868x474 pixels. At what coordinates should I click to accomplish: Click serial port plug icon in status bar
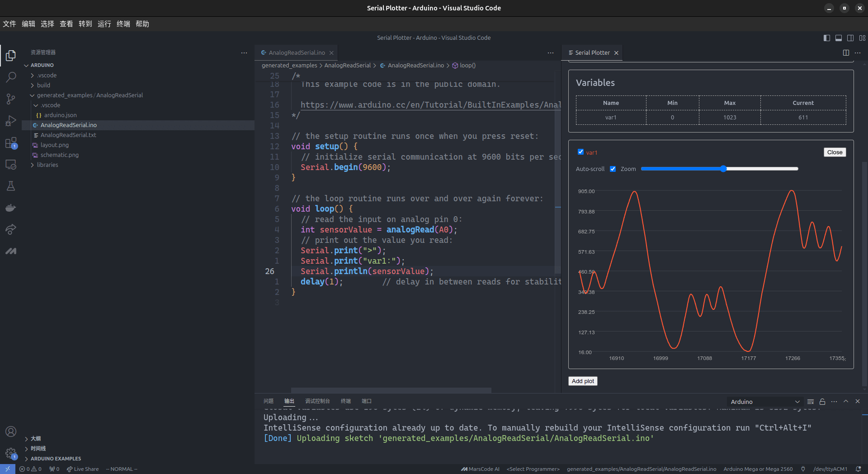pyautogui.click(x=803, y=469)
